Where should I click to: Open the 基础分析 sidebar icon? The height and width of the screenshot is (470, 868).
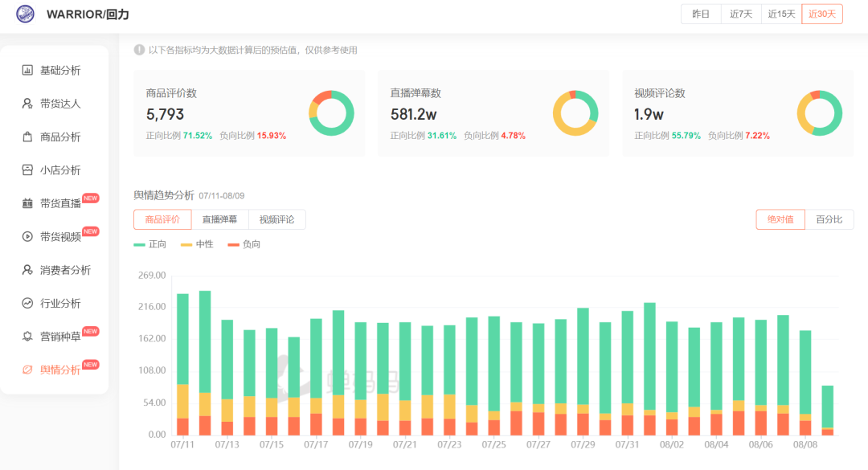pyautogui.click(x=27, y=71)
